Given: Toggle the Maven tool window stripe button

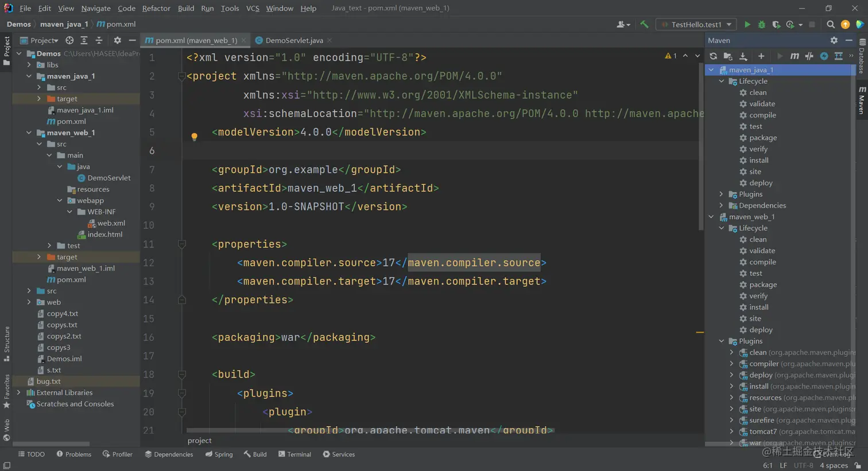Looking at the screenshot, I should click(862, 100).
